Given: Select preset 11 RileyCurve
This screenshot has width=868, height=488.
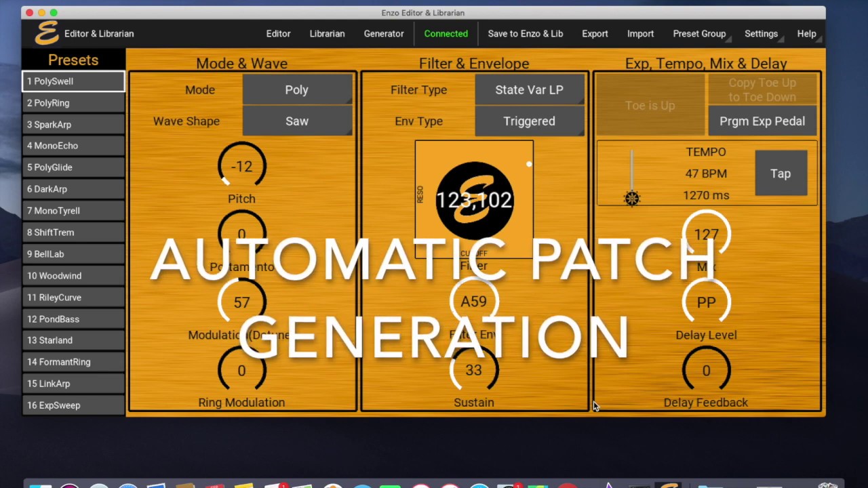Looking at the screenshot, I should point(73,298).
